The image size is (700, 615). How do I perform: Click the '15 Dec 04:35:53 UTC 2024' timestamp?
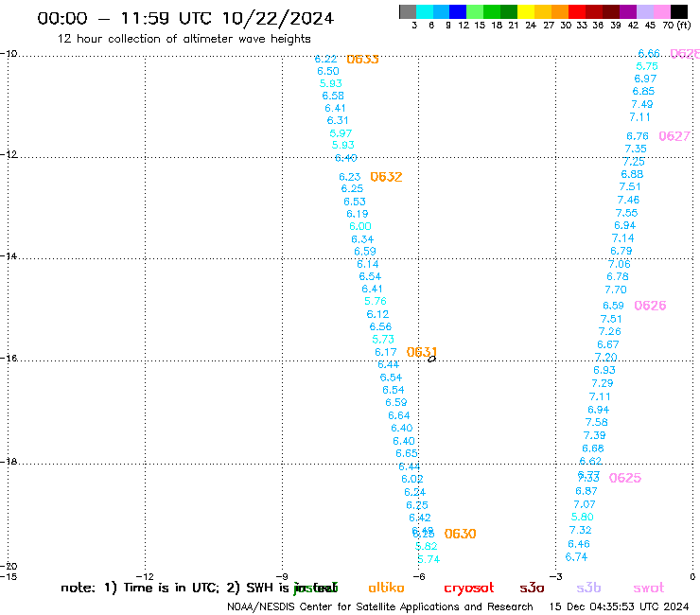pyautogui.click(x=620, y=606)
